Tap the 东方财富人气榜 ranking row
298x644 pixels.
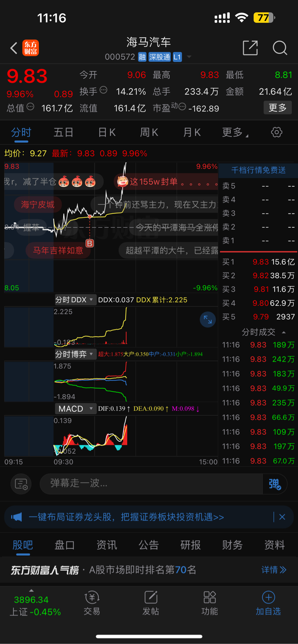tap(149, 570)
